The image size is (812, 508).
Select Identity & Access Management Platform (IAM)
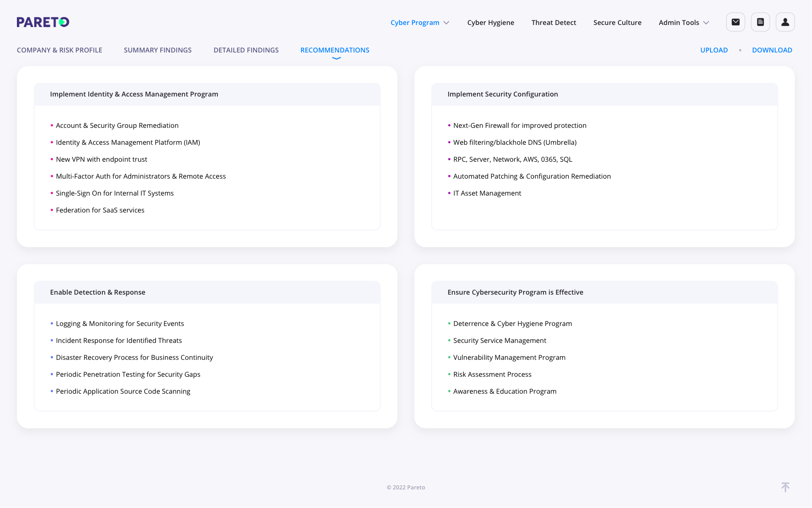pyautogui.click(x=128, y=142)
